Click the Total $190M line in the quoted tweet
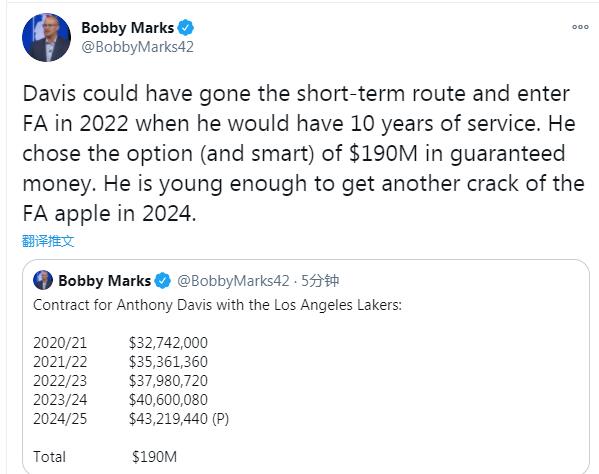 (105, 457)
